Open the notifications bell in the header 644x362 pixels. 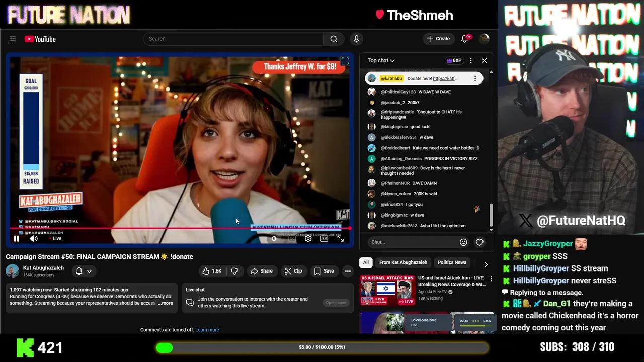click(x=465, y=39)
